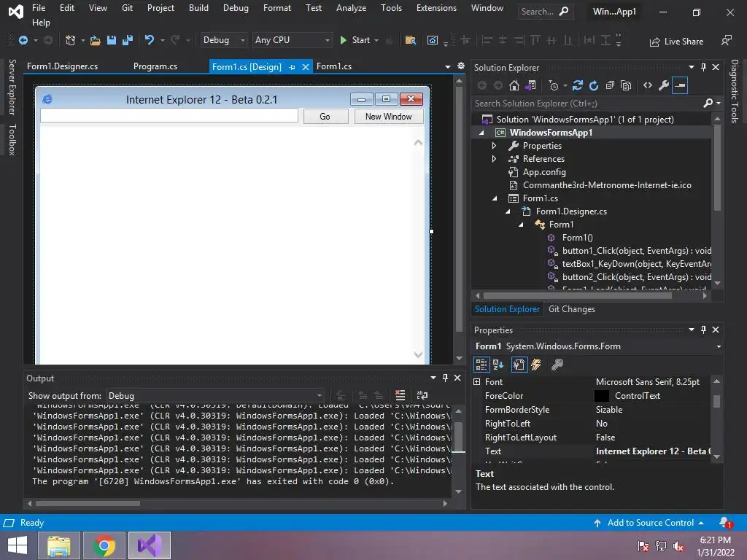Toggle Categorized view in Properties panel
The image size is (747, 560).
[481, 365]
